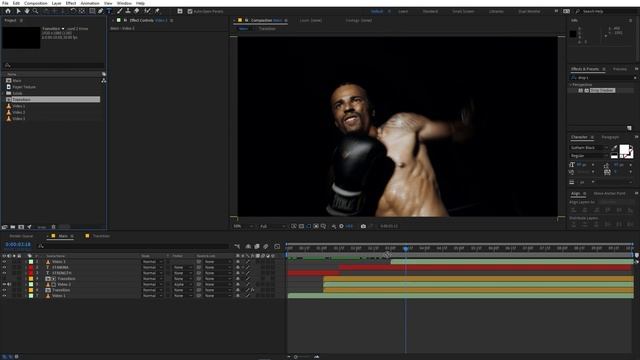This screenshot has height=360, width=640.
Task: Switch to Learn workspace
Action: (403, 11)
